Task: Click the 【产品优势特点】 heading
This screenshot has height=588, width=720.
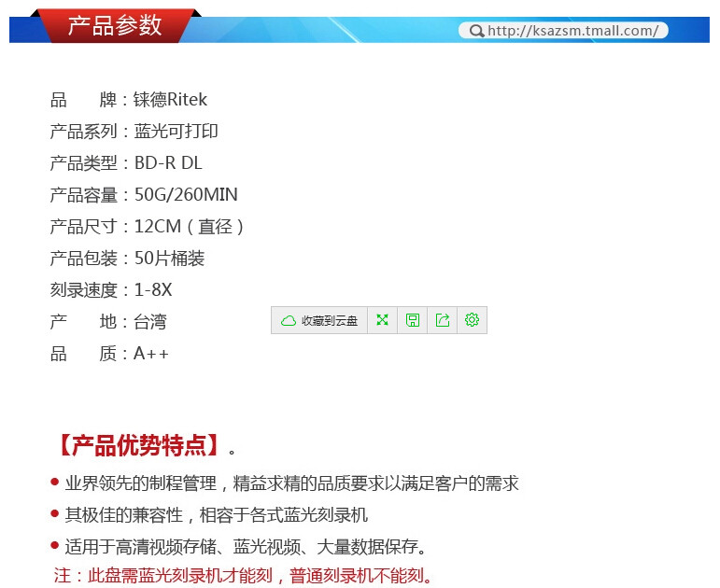Action: 139,446
